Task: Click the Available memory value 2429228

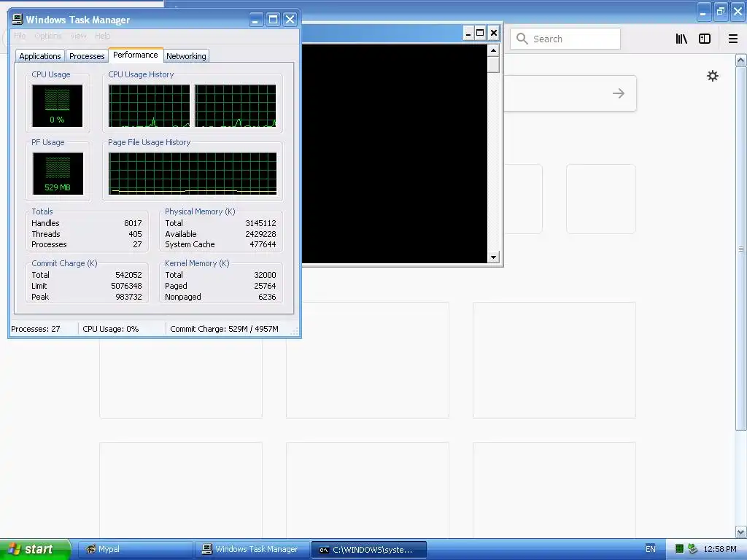Action: coord(260,234)
